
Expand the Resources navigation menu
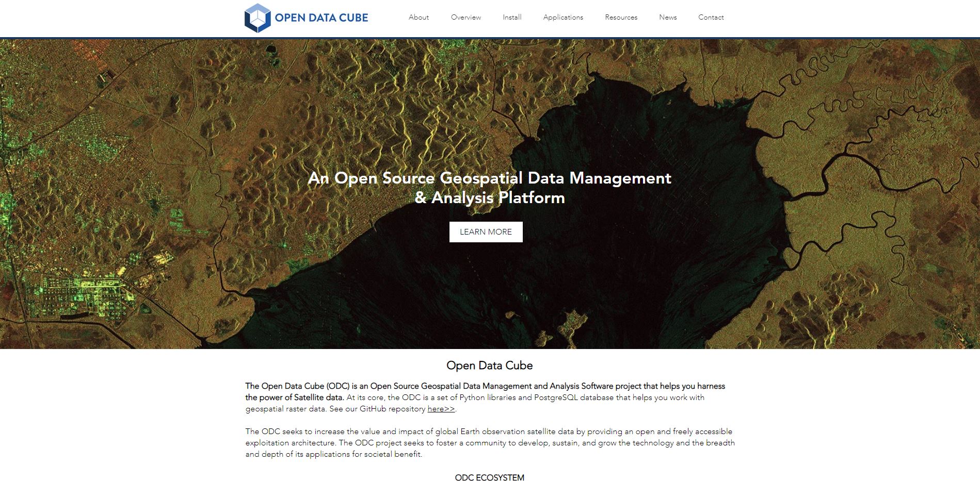(621, 18)
